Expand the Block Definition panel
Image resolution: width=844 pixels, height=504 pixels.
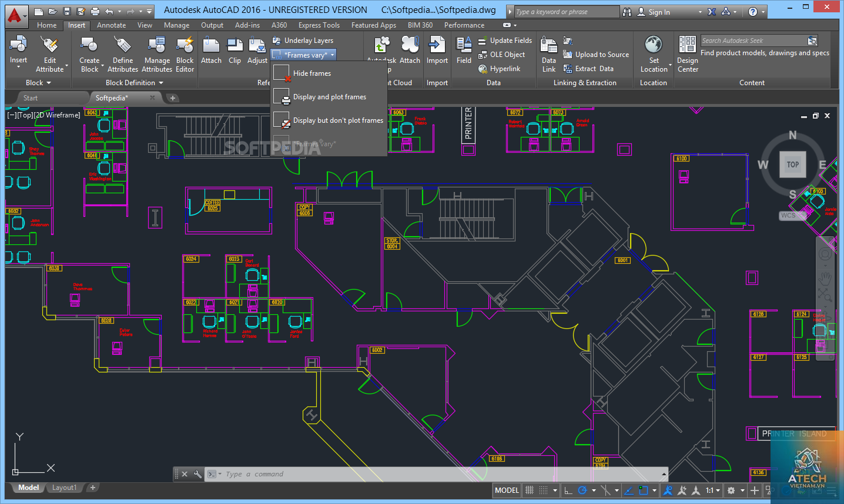tap(135, 83)
